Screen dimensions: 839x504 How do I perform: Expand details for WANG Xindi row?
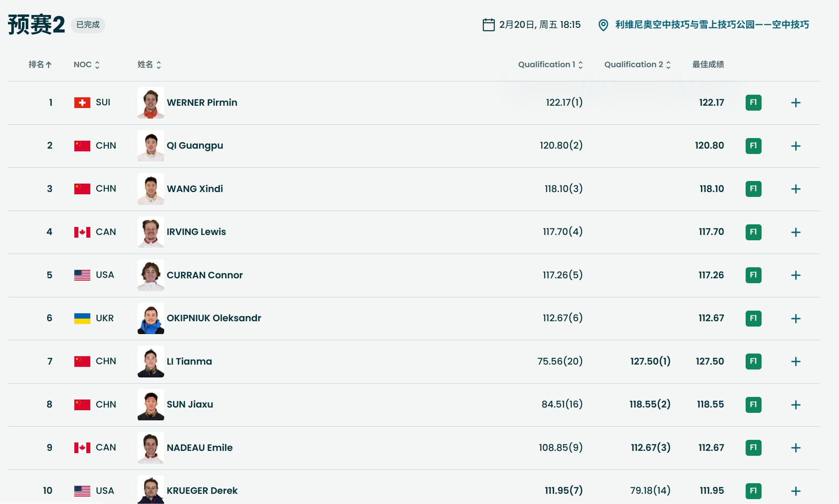click(x=796, y=189)
